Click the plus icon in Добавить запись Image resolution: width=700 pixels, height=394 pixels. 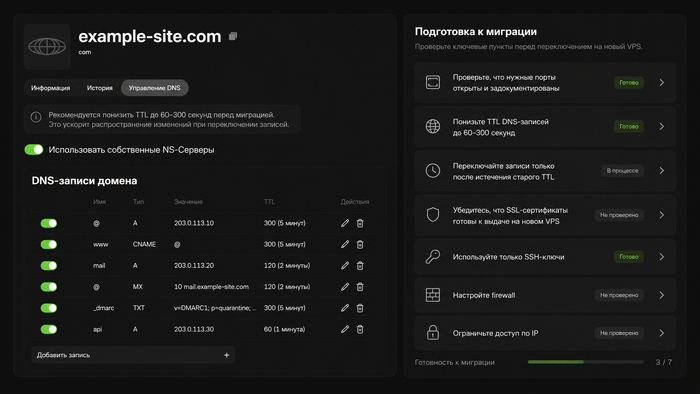pyautogui.click(x=226, y=355)
